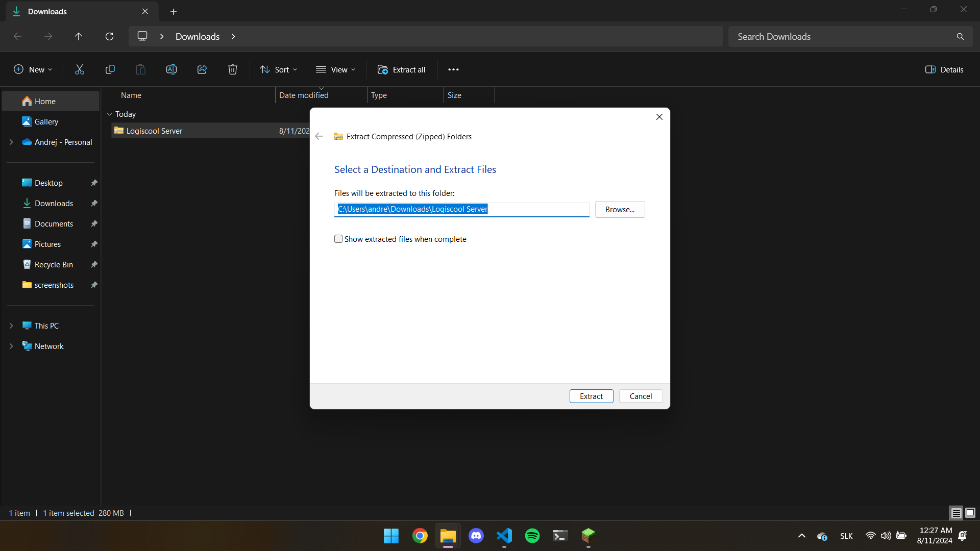Screen dimensions: 980x551
Task: Click the Cancel button in dialog
Action: pyautogui.click(x=641, y=396)
